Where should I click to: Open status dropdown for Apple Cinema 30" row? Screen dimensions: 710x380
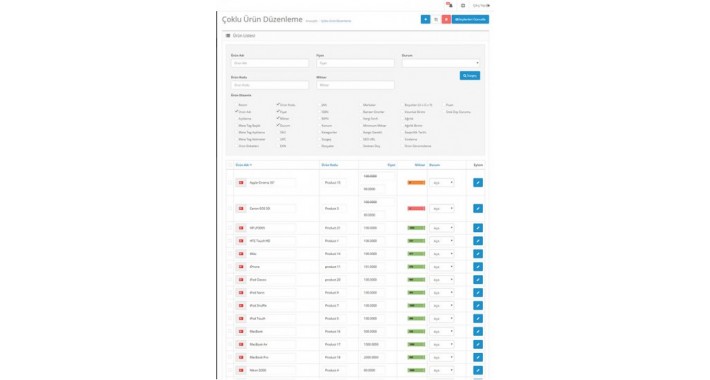pos(441,183)
